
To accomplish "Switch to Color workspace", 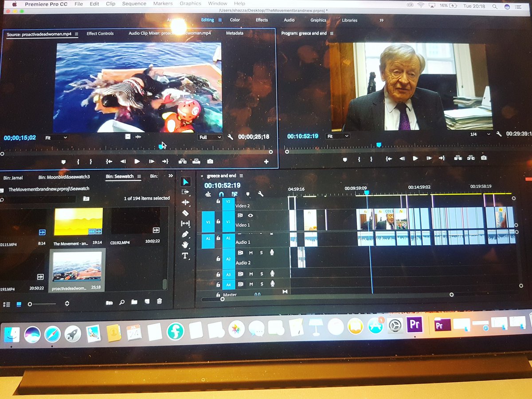I will point(235,20).
